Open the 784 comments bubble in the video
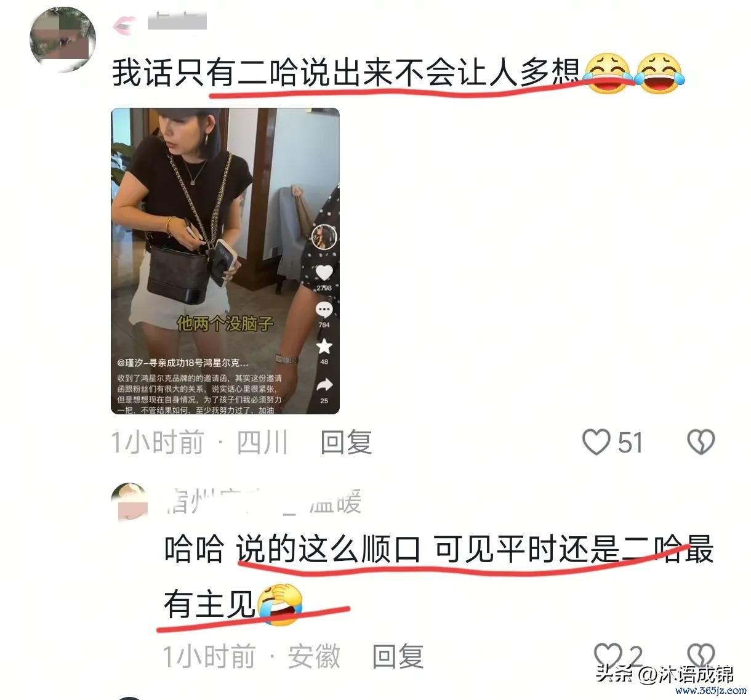This screenshot has height=700, width=751. [324, 309]
